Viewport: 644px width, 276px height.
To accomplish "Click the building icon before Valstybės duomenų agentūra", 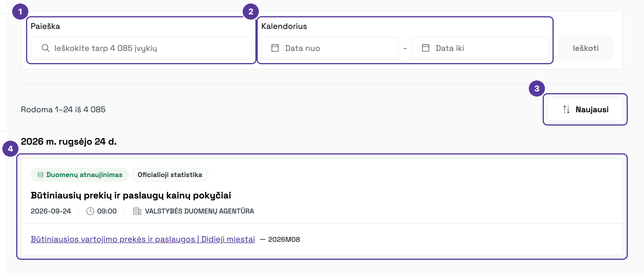I will point(137,211).
